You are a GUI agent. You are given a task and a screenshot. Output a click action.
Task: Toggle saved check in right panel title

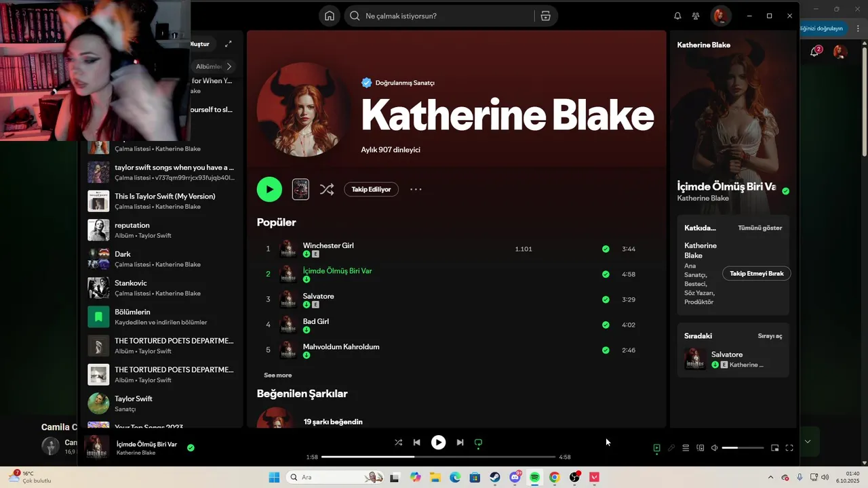(x=785, y=191)
